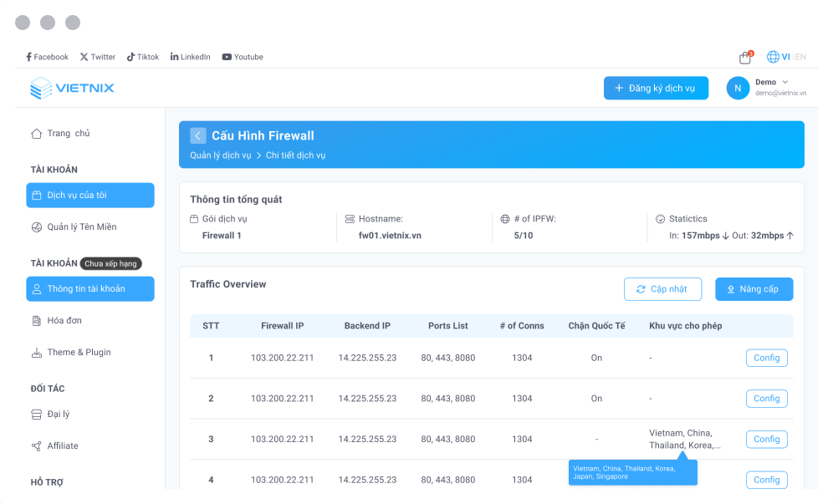Click the Nâng cấp upgrade button

[x=754, y=289]
